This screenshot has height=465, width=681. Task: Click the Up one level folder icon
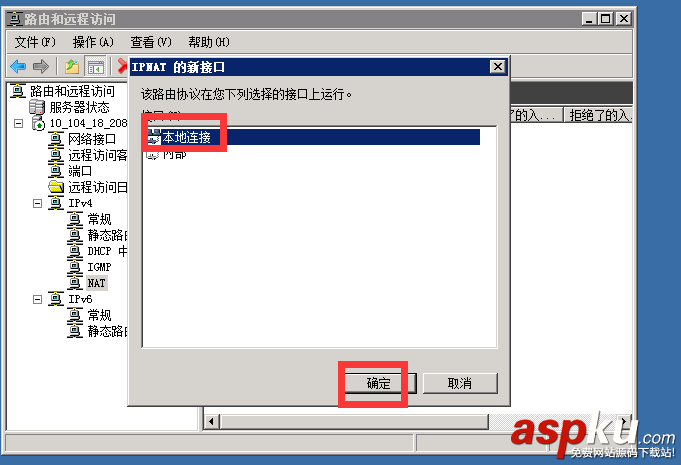click(x=72, y=67)
